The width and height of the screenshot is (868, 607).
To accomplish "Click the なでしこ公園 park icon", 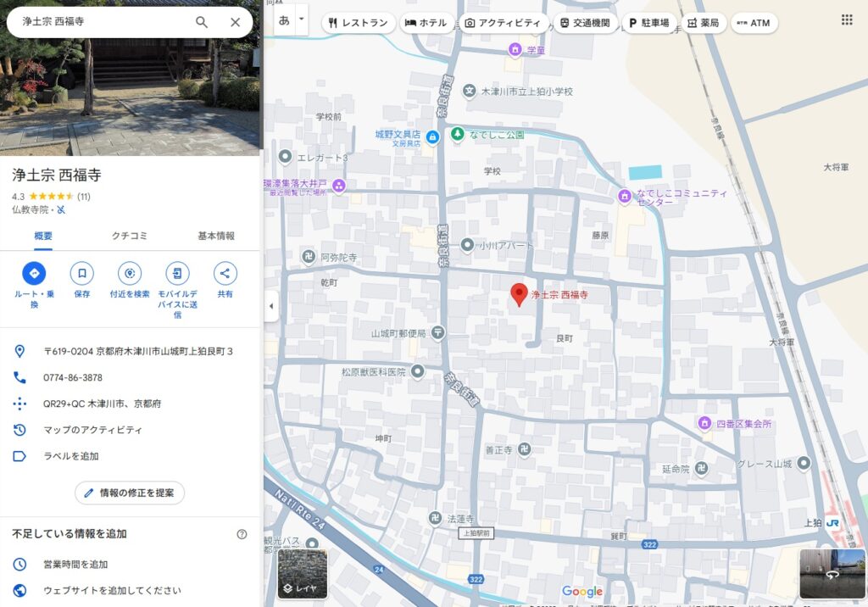I will [x=457, y=134].
